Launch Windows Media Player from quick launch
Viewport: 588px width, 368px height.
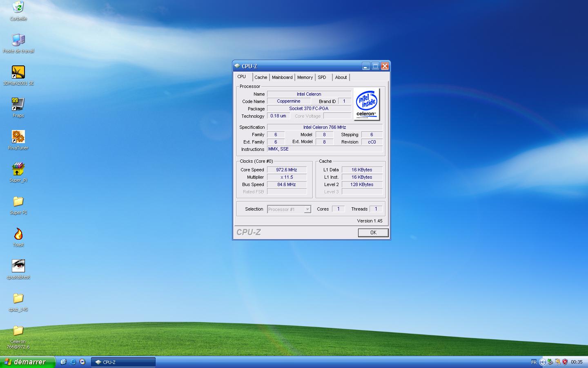[82, 362]
